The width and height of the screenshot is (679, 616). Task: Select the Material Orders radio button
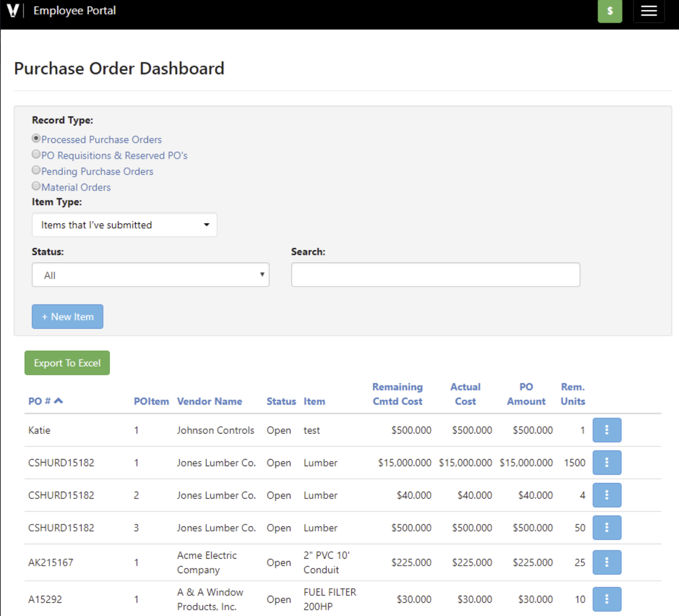pyautogui.click(x=36, y=186)
